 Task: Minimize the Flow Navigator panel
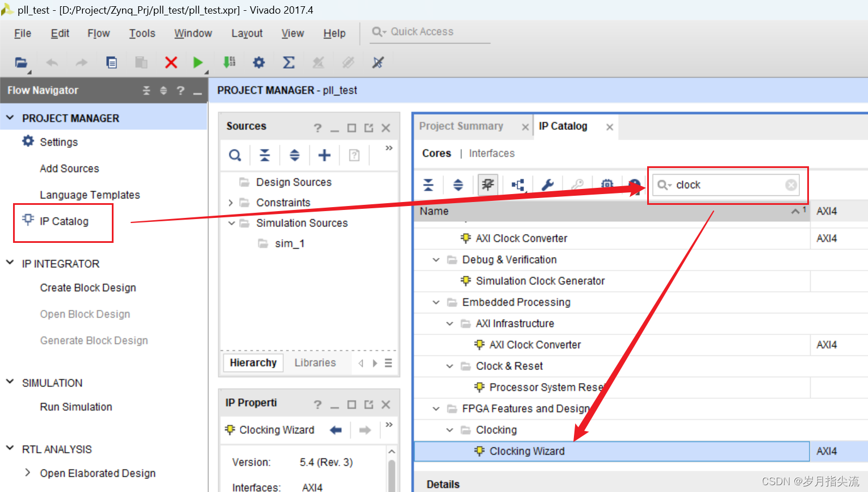click(x=198, y=92)
